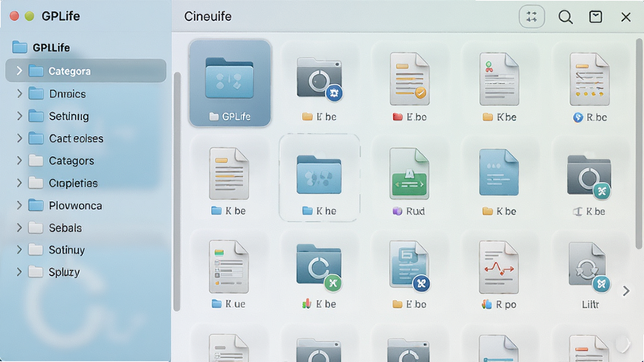Open the document with orange checkmark badge E.be

click(410, 79)
